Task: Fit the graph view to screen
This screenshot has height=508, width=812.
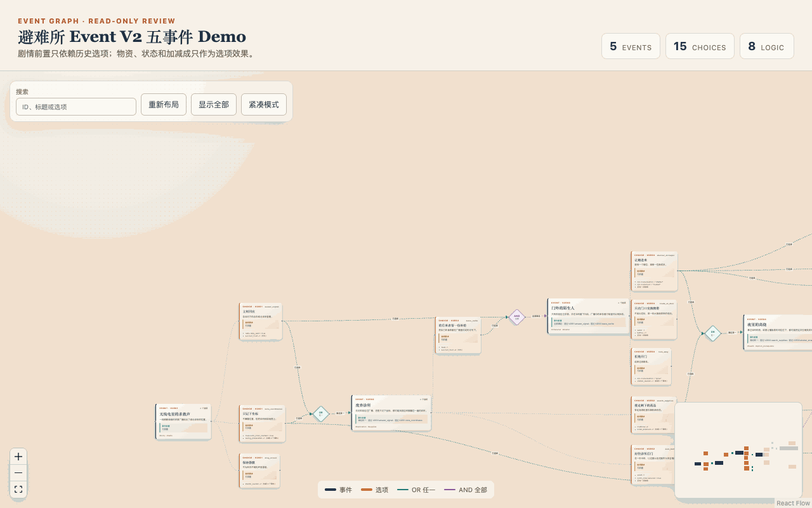Action: (18, 490)
